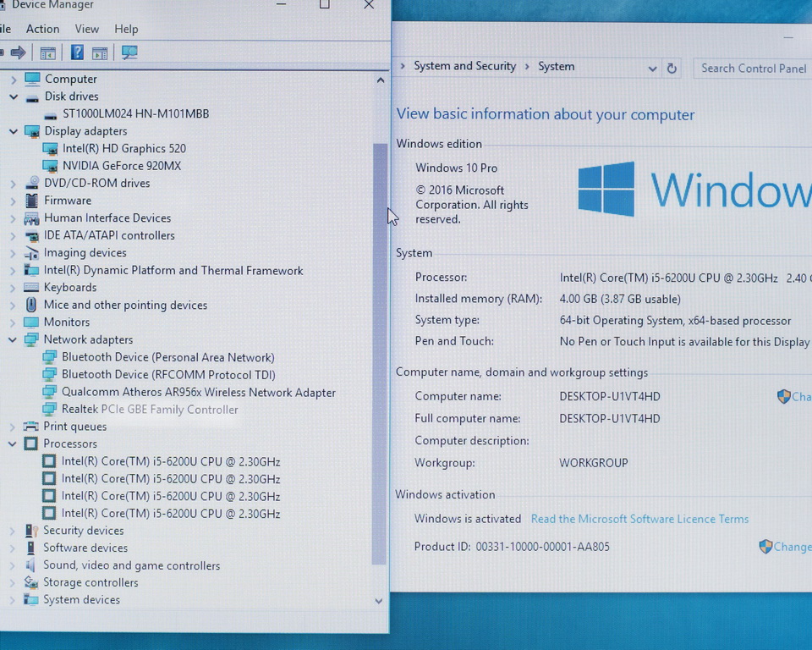Click the Device Manager scroll up arrow

pos(381,80)
